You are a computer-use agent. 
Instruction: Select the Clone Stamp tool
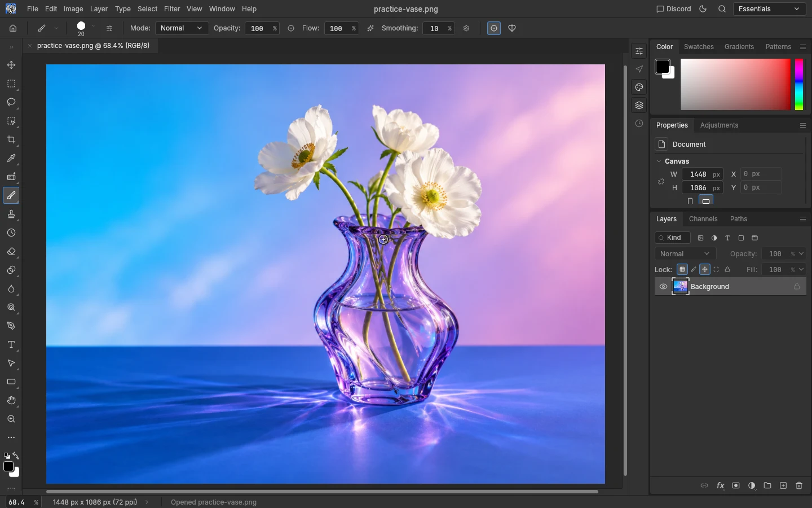pos(11,214)
